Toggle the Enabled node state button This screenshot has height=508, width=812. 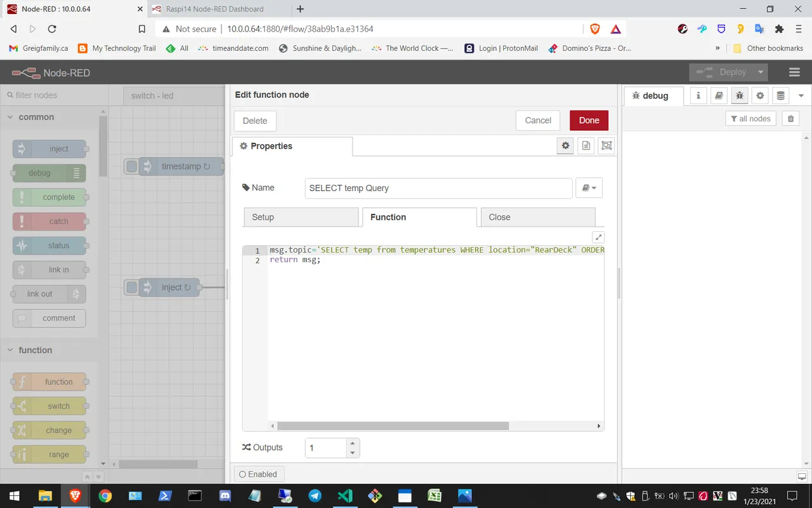click(x=259, y=474)
